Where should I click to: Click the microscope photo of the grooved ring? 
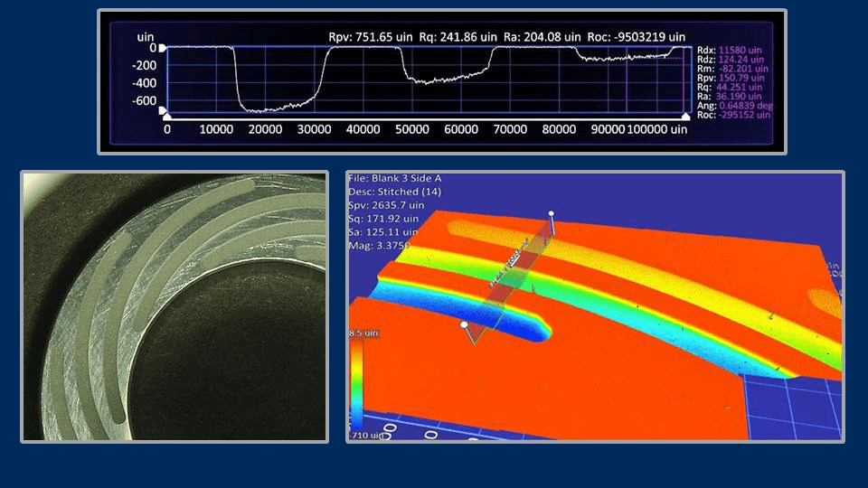click(x=175, y=306)
